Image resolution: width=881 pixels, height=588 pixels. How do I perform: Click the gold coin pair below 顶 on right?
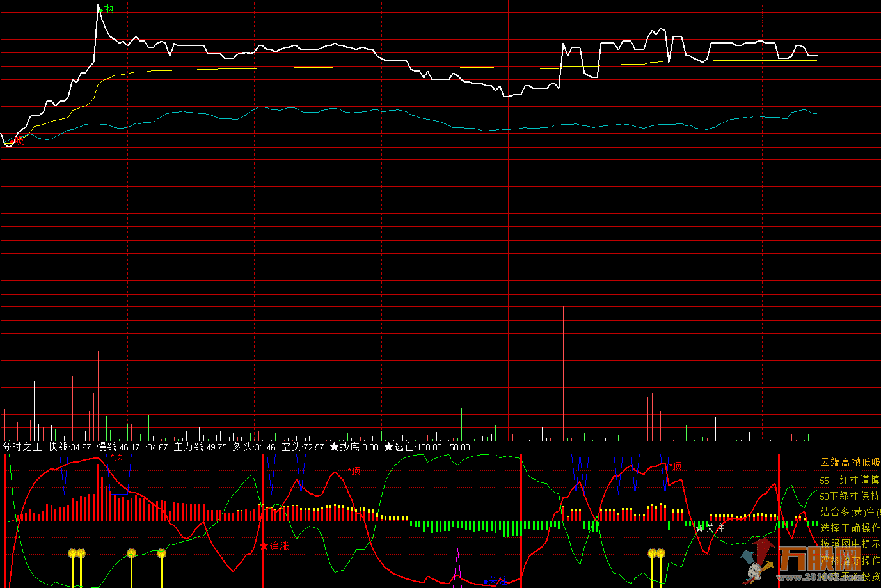656,553
